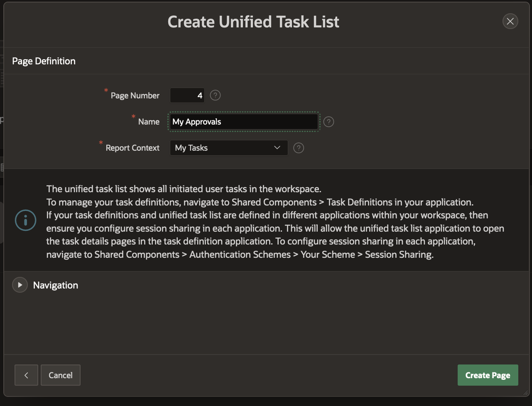
Task: Open the Report Context My Tasks dropdown
Action: coord(228,148)
